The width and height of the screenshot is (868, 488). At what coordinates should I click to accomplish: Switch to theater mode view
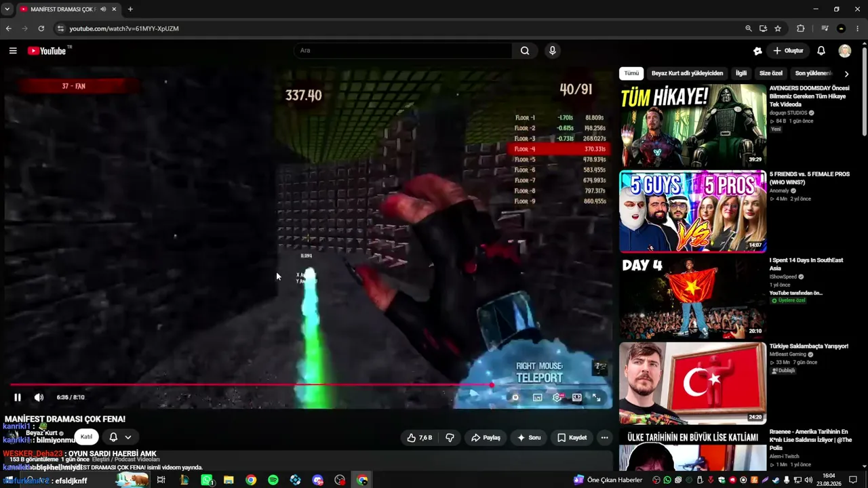(576, 398)
